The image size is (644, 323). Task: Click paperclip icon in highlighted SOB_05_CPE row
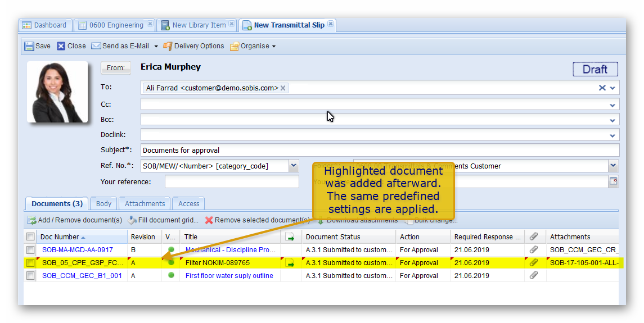pyautogui.click(x=534, y=263)
